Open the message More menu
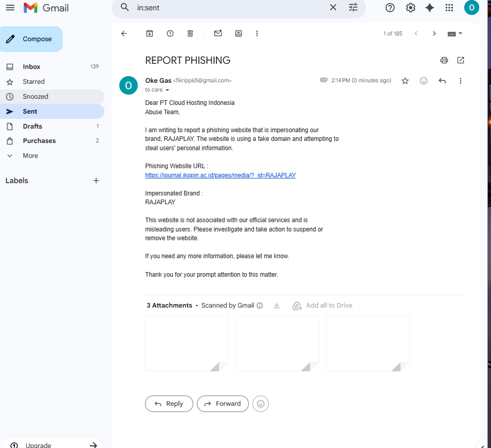 tap(460, 81)
